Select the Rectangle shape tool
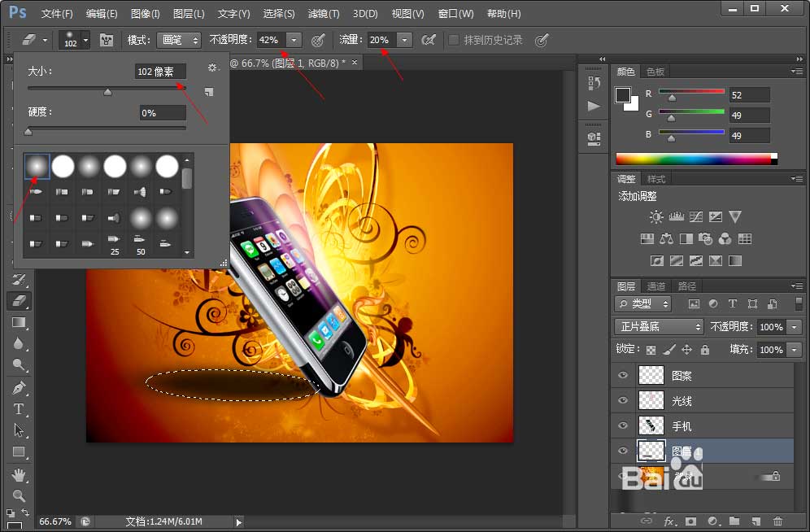Image resolution: width=810 pixels, height=532 pixels. tap(19, 452)
